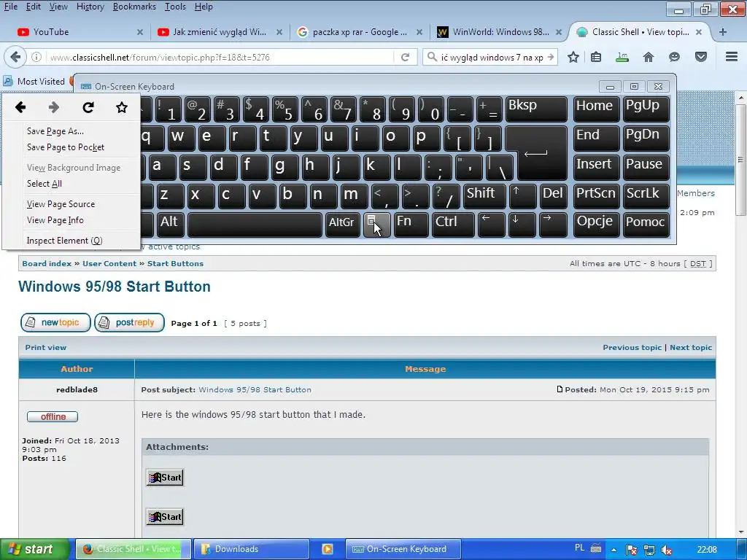Image resolution: width=747 pixels, height=560 pixels.
Task: Click context menu Forward arrow
Action: 54,107
